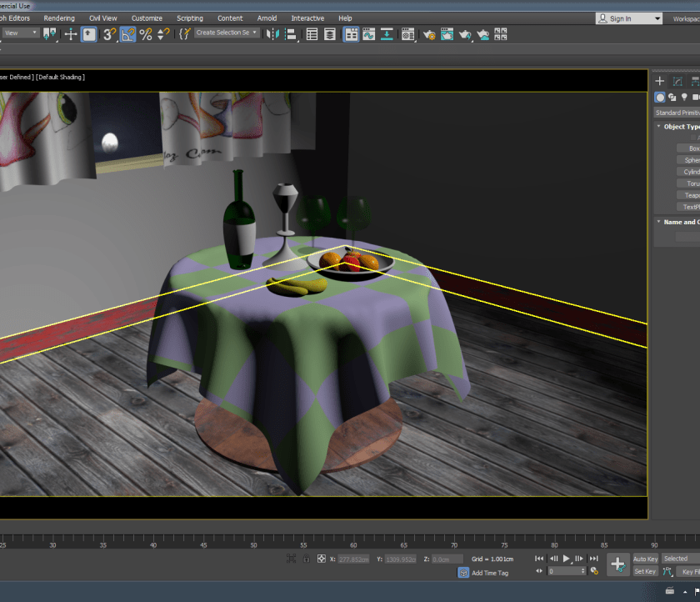This screenshot has width=700, height=602.
Task: Toggle Angle Snap on
Action: 127,34
